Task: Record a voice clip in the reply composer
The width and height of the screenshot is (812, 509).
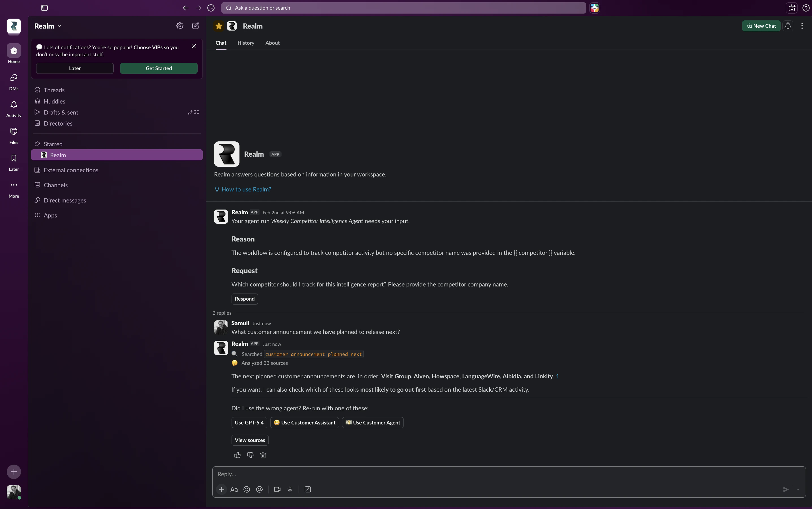Action: pyautogui.click(x=290, y=489)
